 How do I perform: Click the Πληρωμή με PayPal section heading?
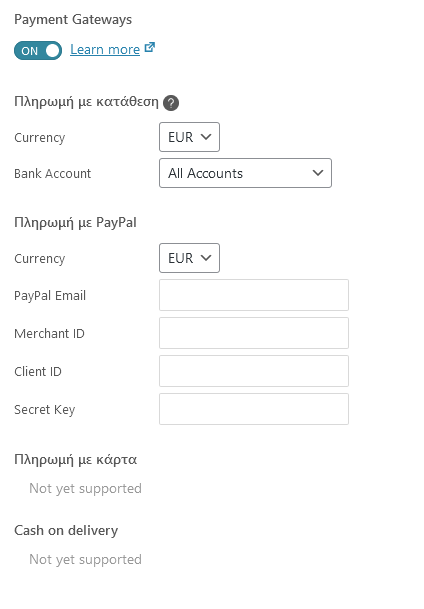point(75,223)
